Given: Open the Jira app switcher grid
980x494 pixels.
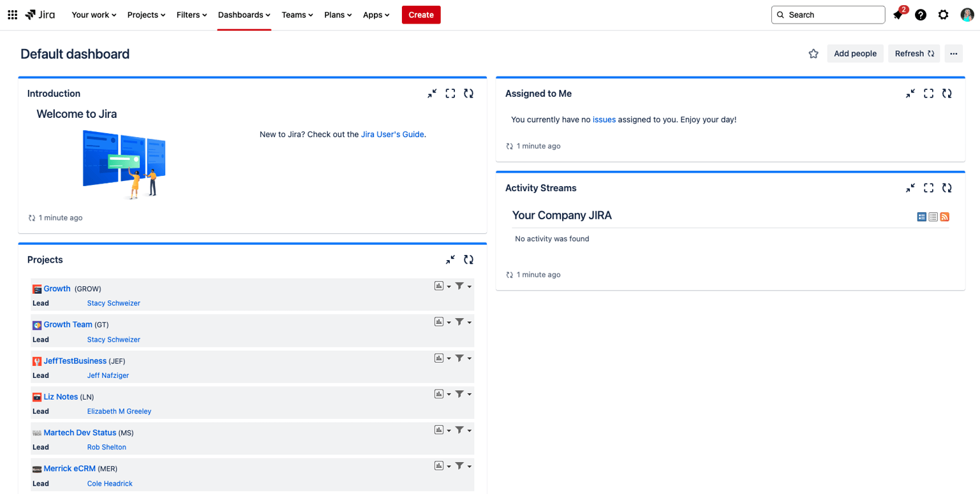Looking at the screenshot, I should click(x=12, y=14).
